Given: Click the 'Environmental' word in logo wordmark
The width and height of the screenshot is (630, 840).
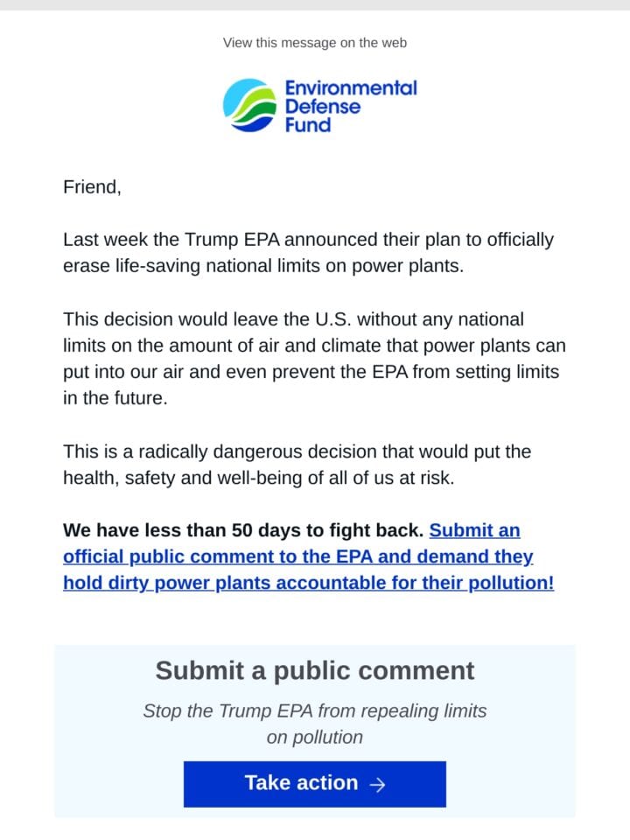Looking at the screenshot, I should [351, 87].
